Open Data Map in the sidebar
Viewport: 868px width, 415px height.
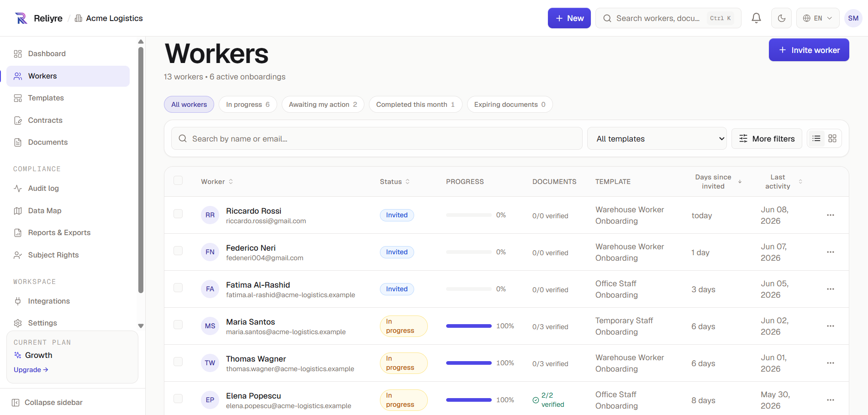68,211
